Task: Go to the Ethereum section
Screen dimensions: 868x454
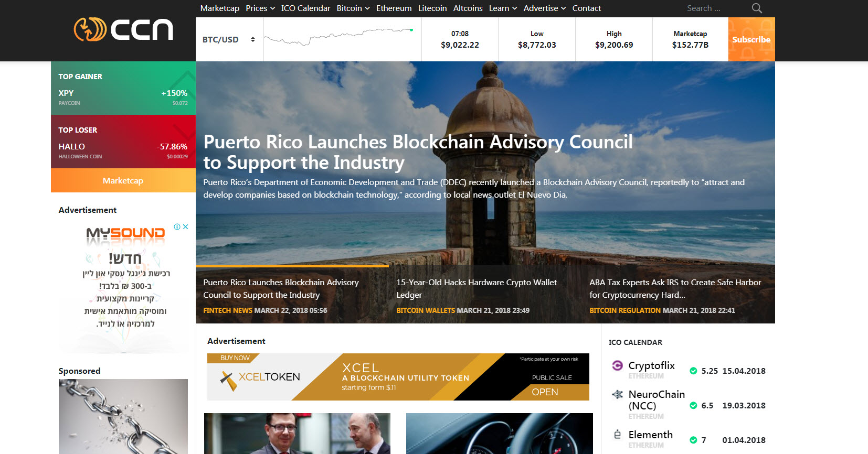Action: point(394,8)
